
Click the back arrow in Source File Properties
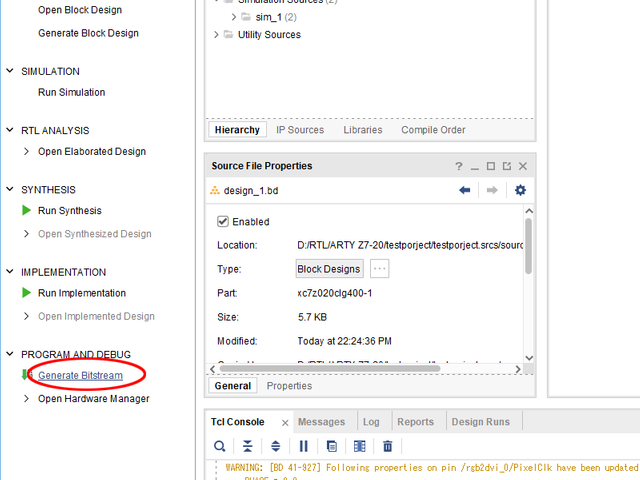click(x=465, y=191)
